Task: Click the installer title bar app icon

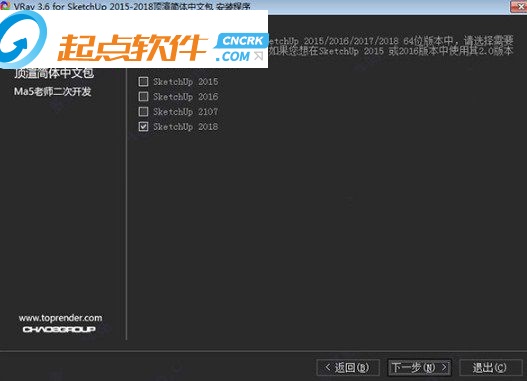Action: coord(5,5)
